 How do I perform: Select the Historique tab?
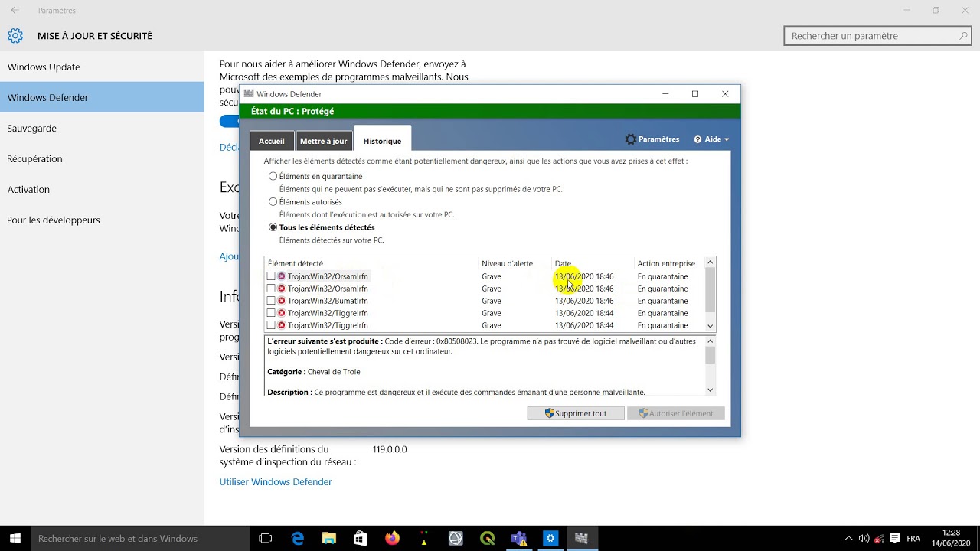point(382,140)
